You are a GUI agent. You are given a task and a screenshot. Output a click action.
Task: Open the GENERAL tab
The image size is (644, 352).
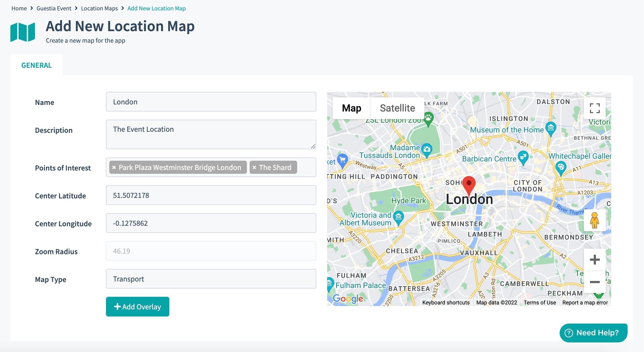pyautogui.click(x=37, y=65)
